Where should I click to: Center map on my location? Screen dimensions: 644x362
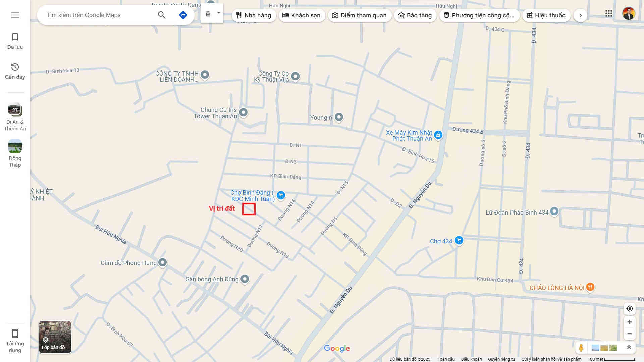pos(630,309)
